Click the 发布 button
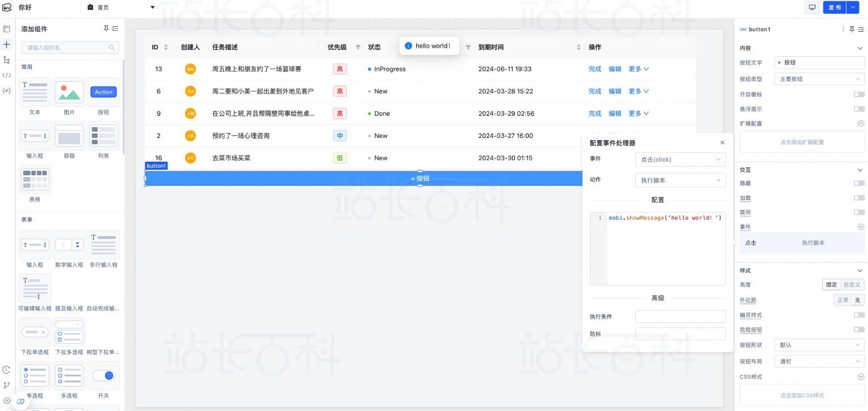The image size is (868, 411). (835, 7)
